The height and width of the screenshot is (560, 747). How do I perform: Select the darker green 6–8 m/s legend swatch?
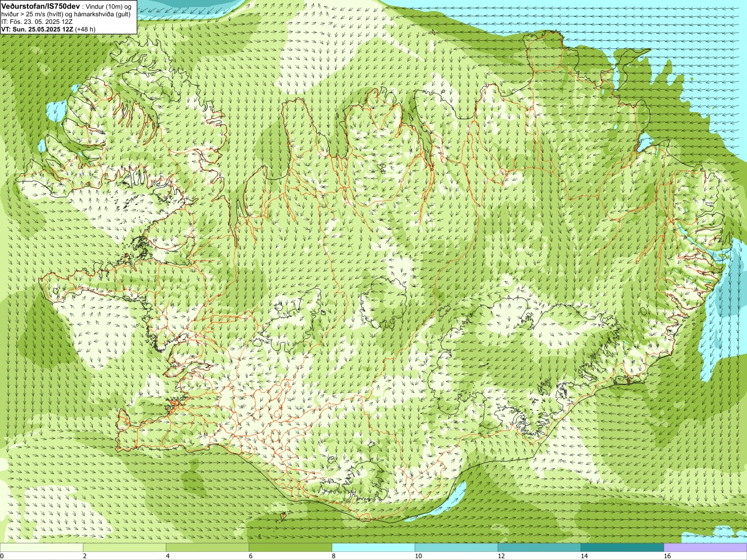click(291, 548)
